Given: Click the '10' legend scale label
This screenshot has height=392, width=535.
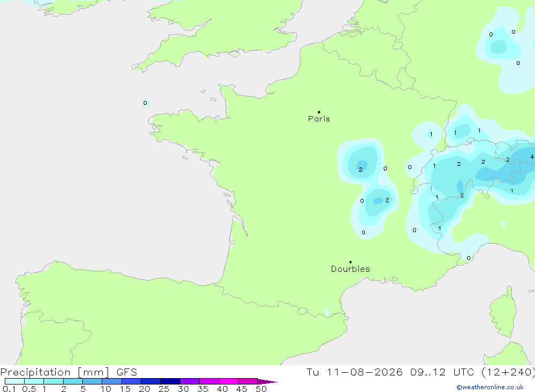Looking at the screenshot, I should click(106, 389).
